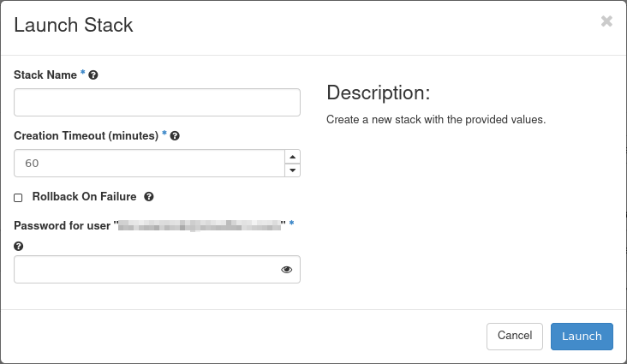
Task: Click the Rollback On Failure help icon
Action: [x=149, y=197]
